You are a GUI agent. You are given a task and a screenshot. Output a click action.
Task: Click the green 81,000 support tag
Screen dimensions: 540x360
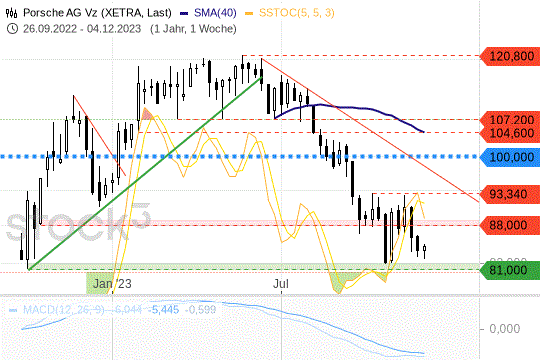pos(510,270)
